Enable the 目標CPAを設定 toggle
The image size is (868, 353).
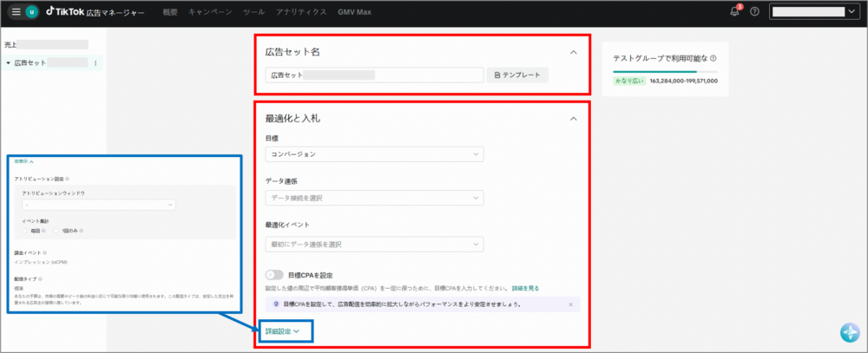pos(274,275)
